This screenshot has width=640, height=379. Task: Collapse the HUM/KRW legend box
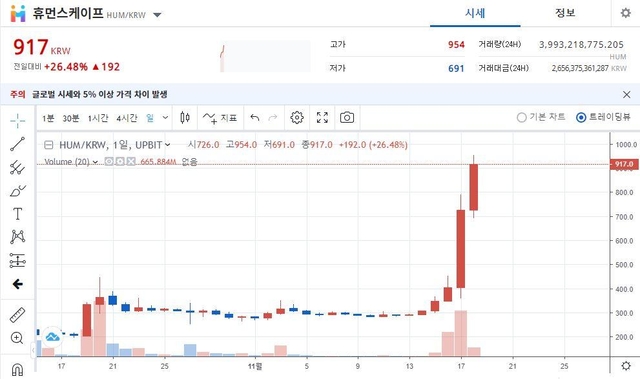point(49,145)
